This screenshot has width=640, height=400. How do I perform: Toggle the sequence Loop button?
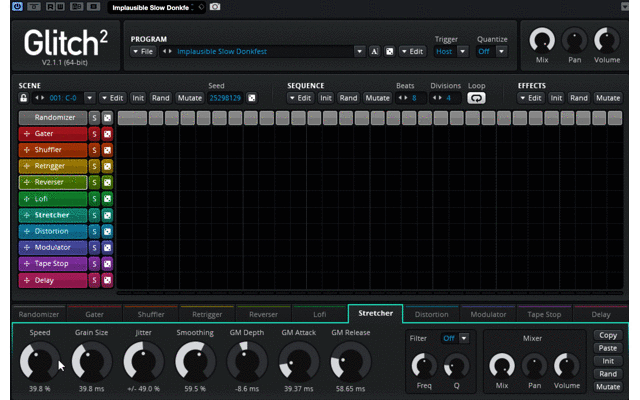(476, 98)
